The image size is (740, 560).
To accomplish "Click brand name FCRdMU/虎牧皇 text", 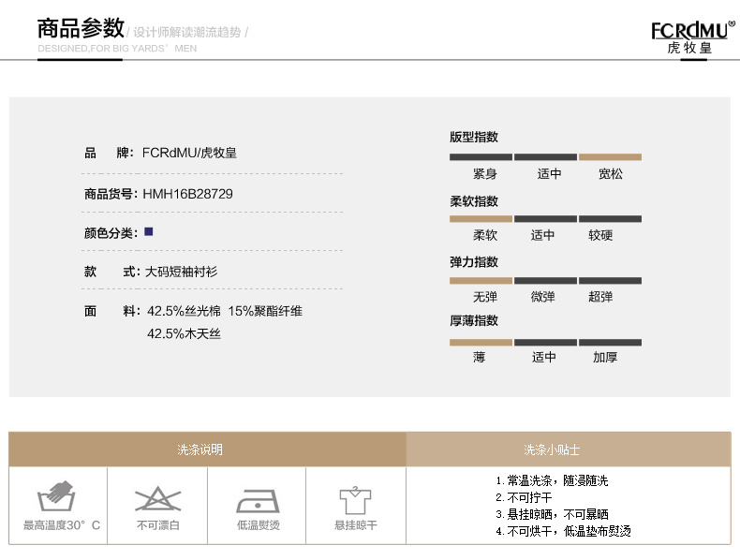I will (188, 153).
